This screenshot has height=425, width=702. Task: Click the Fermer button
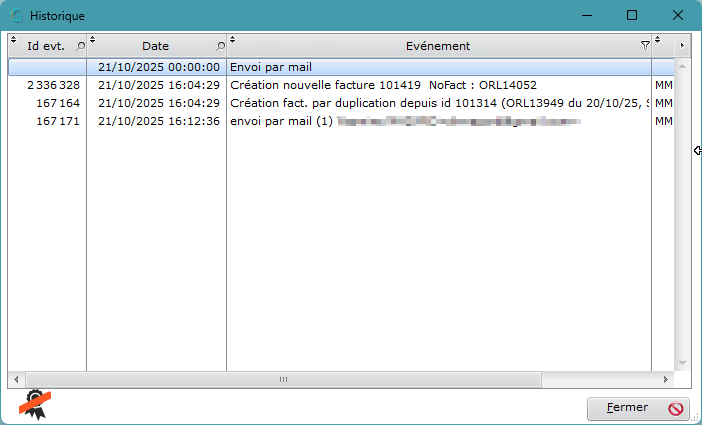pyautogui.click(x=638, y=408)
